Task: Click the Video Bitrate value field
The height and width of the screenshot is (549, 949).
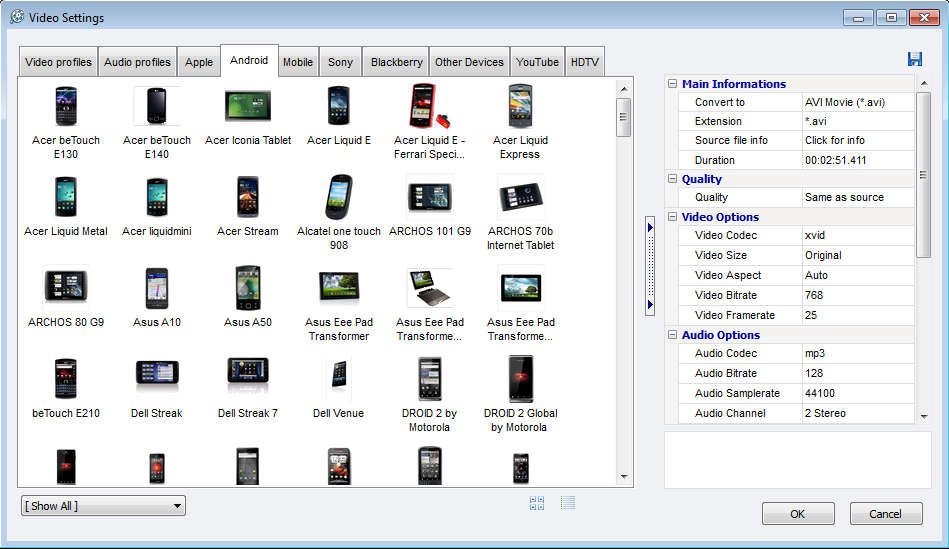Action: pos(857,295)
